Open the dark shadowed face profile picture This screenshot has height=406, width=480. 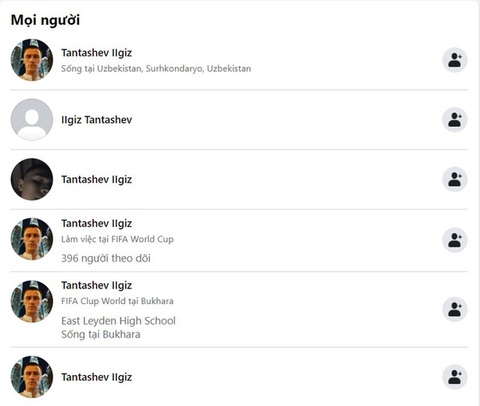[x=32, y=179]
